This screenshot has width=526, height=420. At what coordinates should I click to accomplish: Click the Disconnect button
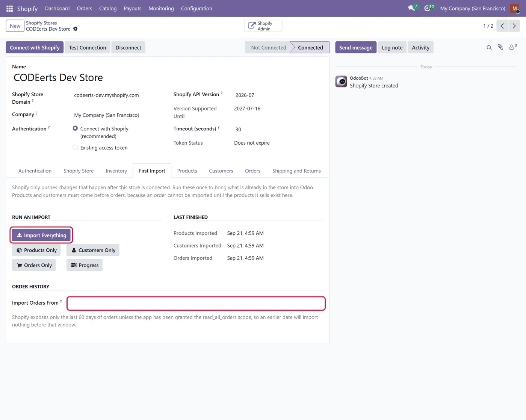click(128, 48)
